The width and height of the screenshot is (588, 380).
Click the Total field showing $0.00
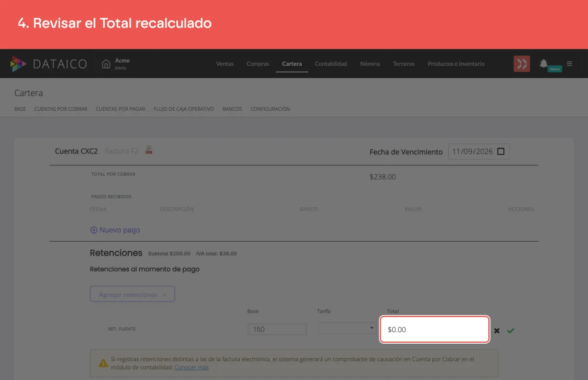435,329
